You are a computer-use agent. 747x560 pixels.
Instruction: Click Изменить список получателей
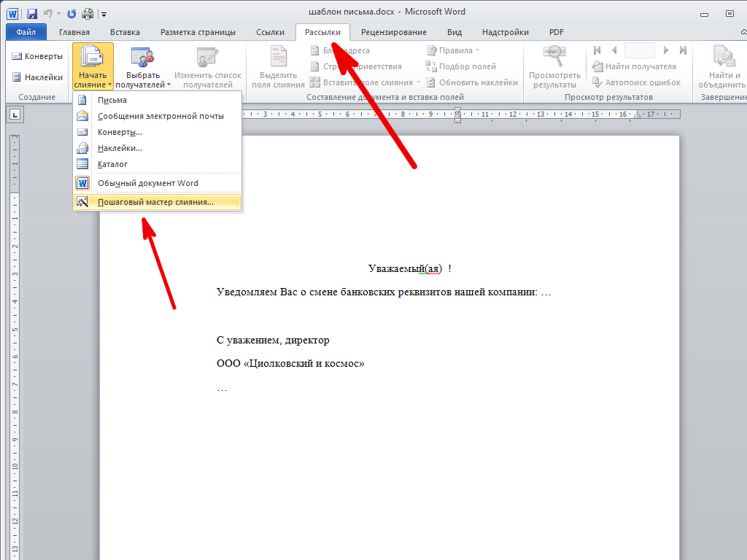coord(208,66)
